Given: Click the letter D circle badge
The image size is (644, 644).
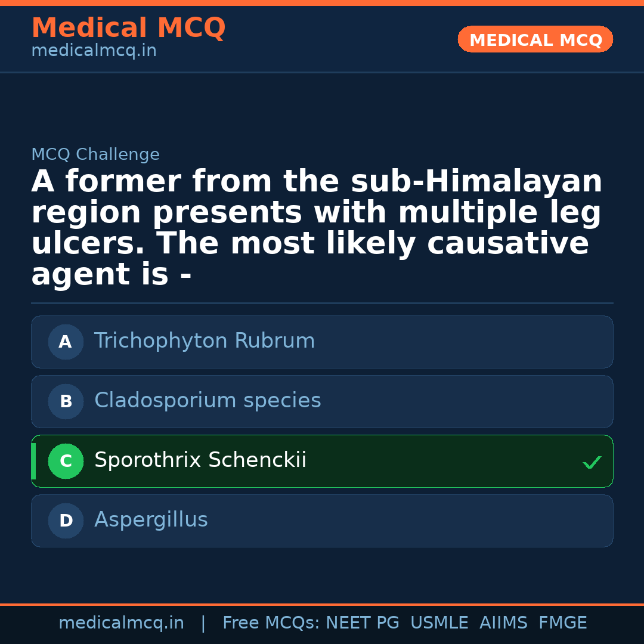Looking at the screenshot, I should point(66,521).
